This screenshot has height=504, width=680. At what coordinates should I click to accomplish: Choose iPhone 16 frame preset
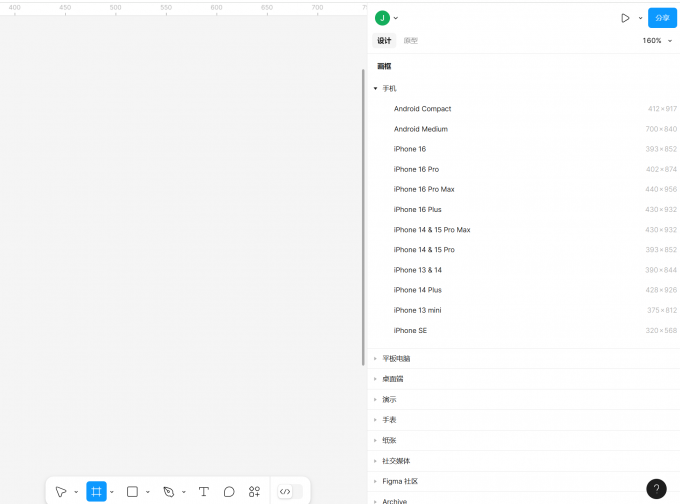point(523,149)
